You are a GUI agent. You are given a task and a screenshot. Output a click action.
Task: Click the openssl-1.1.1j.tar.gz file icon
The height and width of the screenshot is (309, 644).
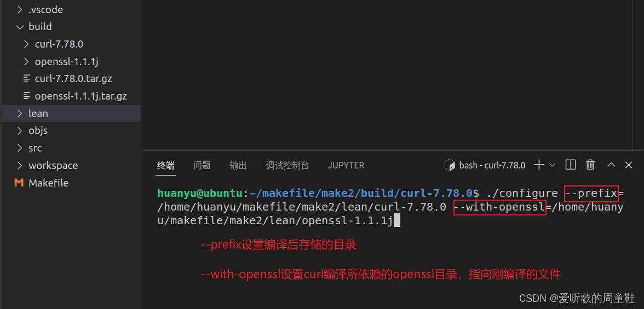(x=27, y=96)
